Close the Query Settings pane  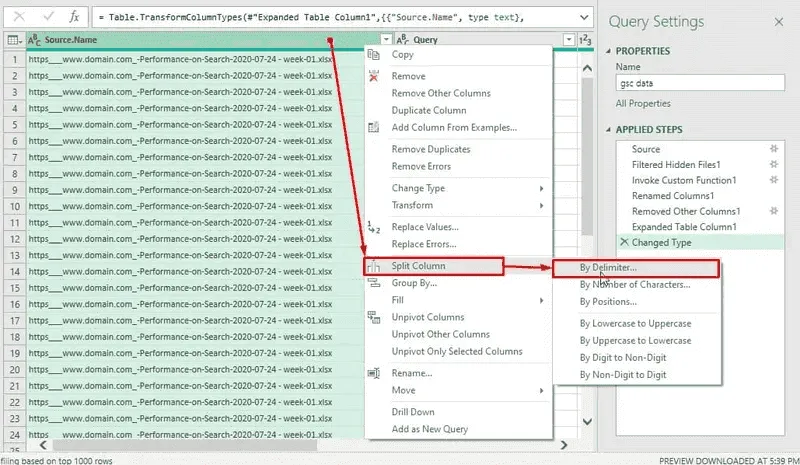[x=780, y=22]
